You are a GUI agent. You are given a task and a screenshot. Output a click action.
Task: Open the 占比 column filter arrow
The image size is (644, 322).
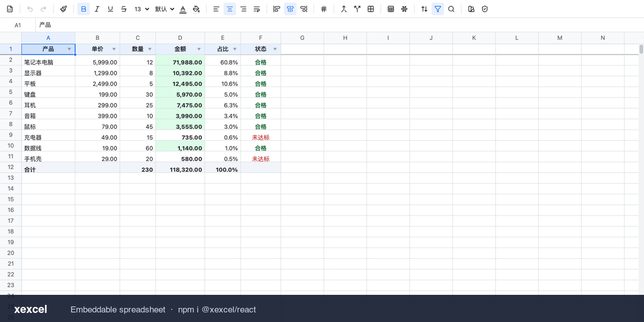235,49
